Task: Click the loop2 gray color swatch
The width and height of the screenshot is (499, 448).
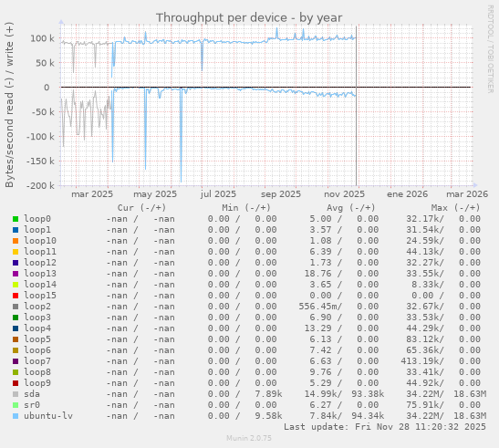Action: (16, 307)
